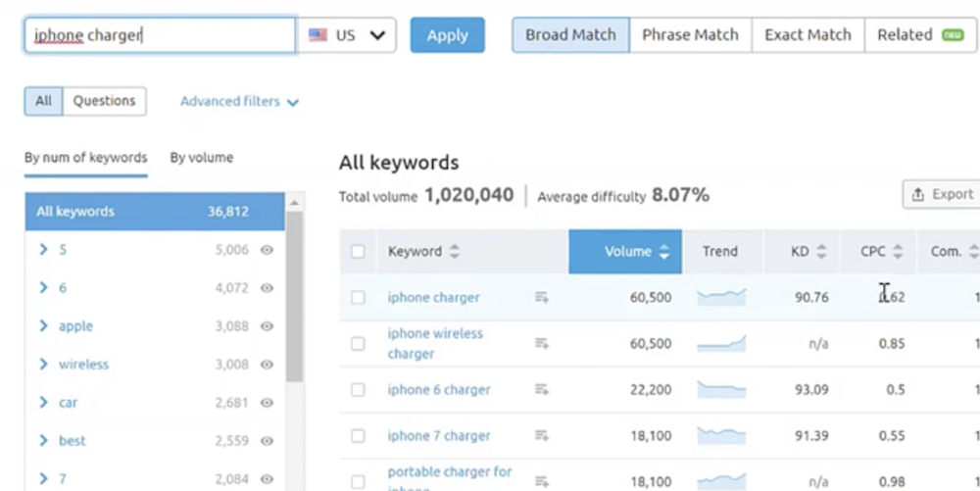
Task: Expand the 7 keyword group
Action: (43, 479)
